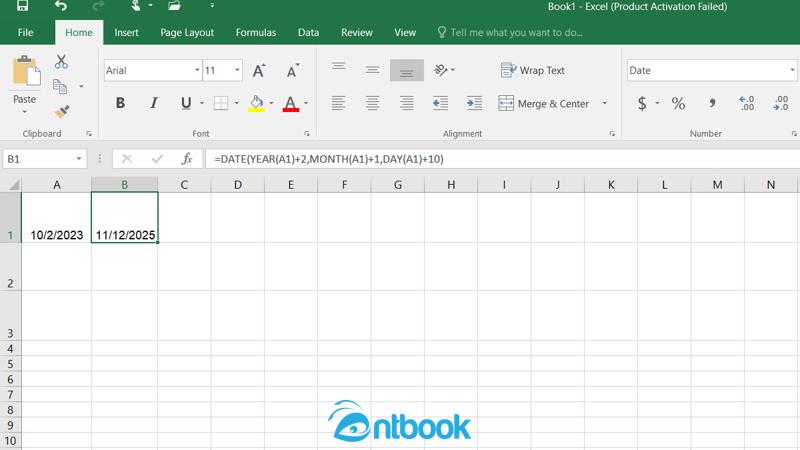Open accounting currency dropdown arrow
Viewport: 800px width, 450px height.
[657, 104]
